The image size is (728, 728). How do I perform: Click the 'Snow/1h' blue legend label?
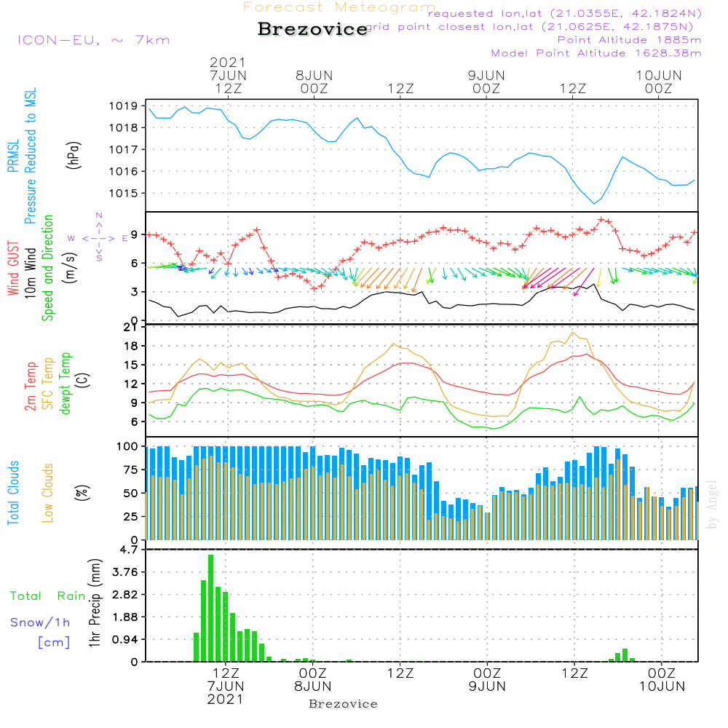click(x=40, y=622)
